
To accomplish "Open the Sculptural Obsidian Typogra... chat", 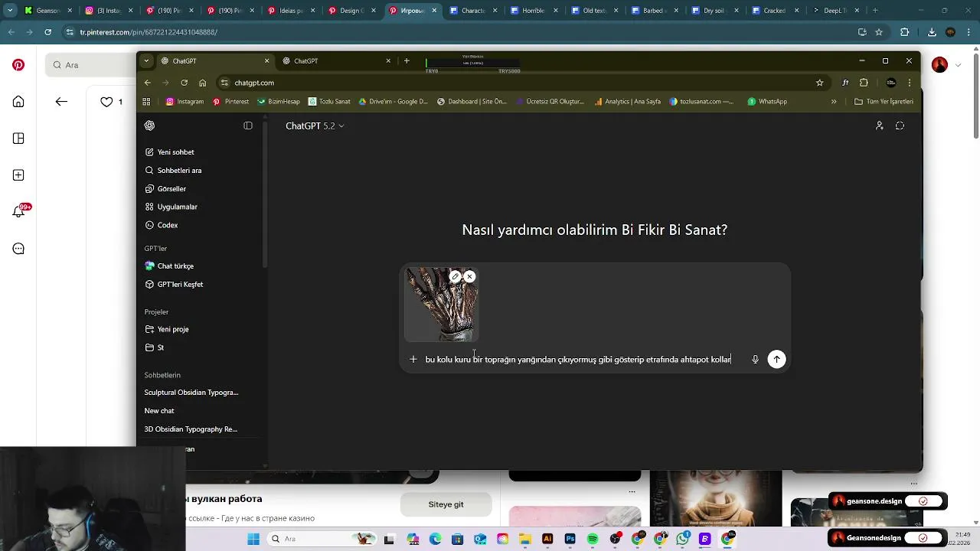I will 191,393.
